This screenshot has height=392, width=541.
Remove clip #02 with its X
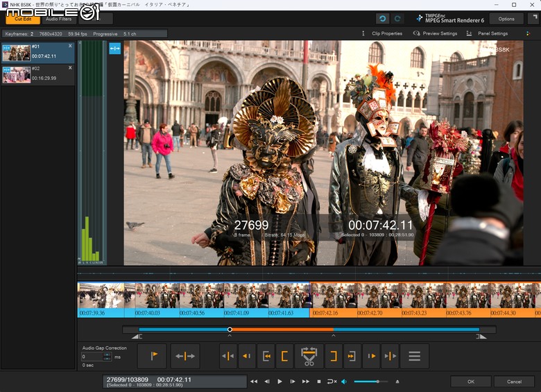click(70, 68)
